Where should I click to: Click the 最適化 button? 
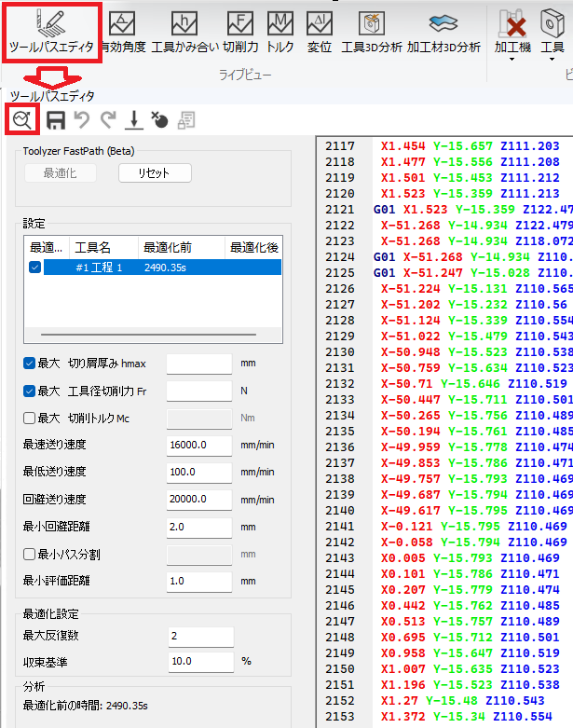(61, 173)
